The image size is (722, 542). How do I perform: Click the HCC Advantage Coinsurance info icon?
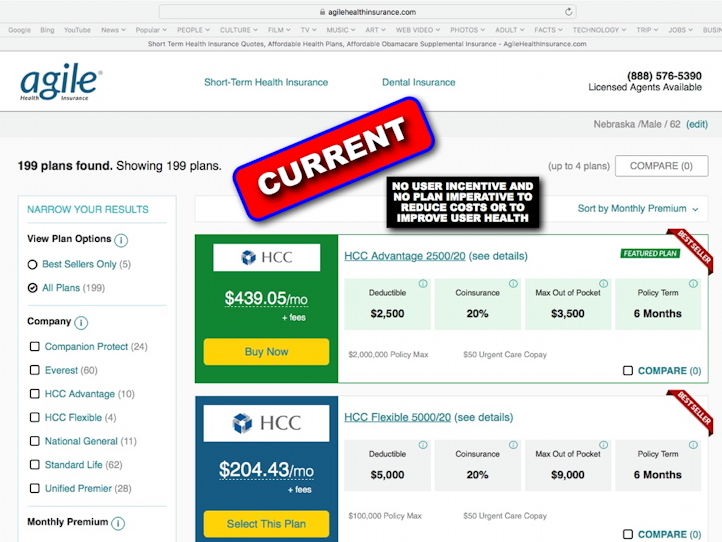[513, 284]
